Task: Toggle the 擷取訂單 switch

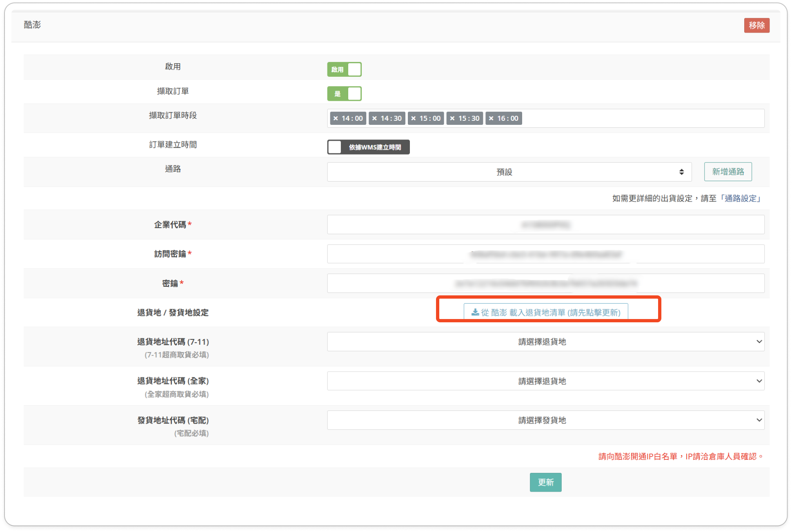Action: [x=344, y=94]
